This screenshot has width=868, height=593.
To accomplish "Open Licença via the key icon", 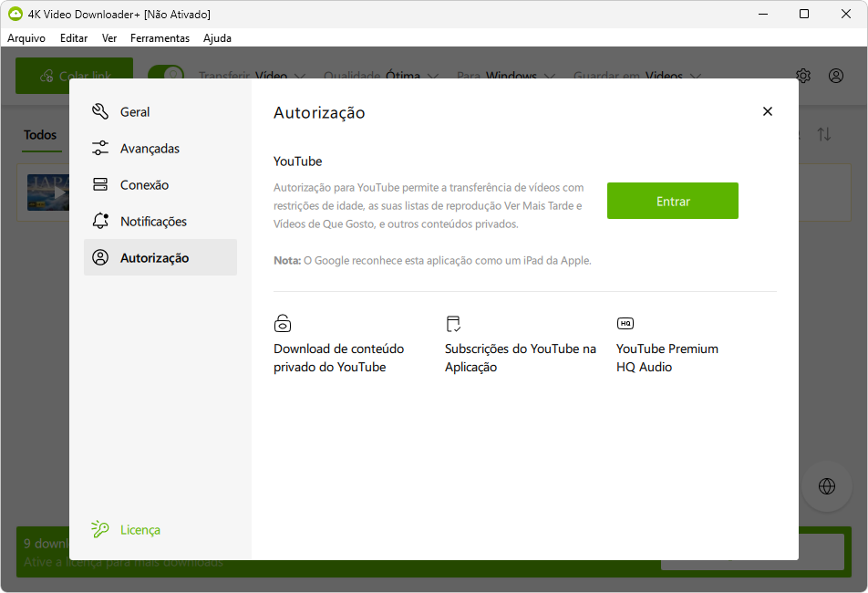I will pyautogui.click(x=100, y=529).
